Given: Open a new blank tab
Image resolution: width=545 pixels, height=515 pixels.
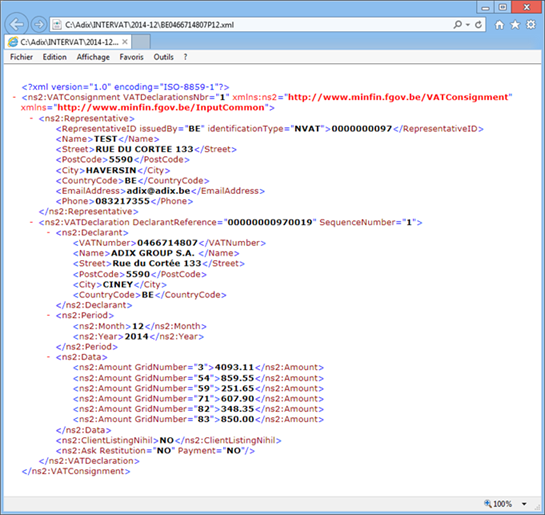Looking at the screenshot, I should [x=141, y=42].
